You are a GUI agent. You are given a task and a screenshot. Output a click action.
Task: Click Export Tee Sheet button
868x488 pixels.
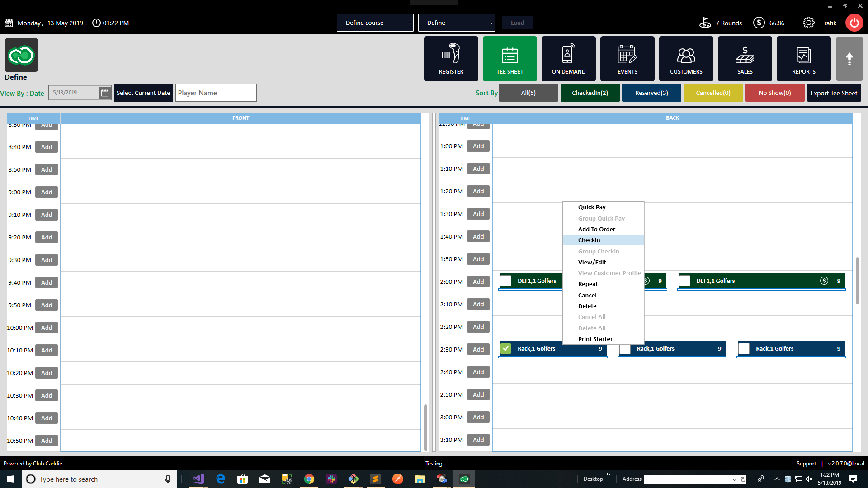834,93
